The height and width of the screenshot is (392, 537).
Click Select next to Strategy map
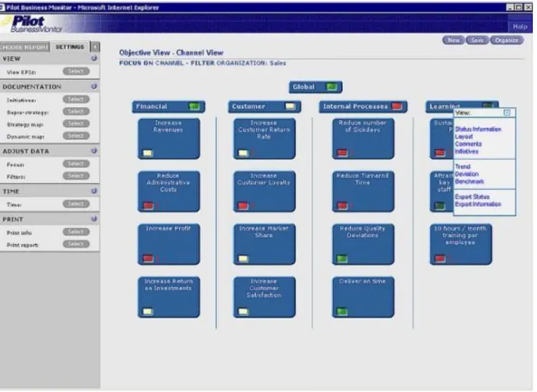[x=76, y=124]
